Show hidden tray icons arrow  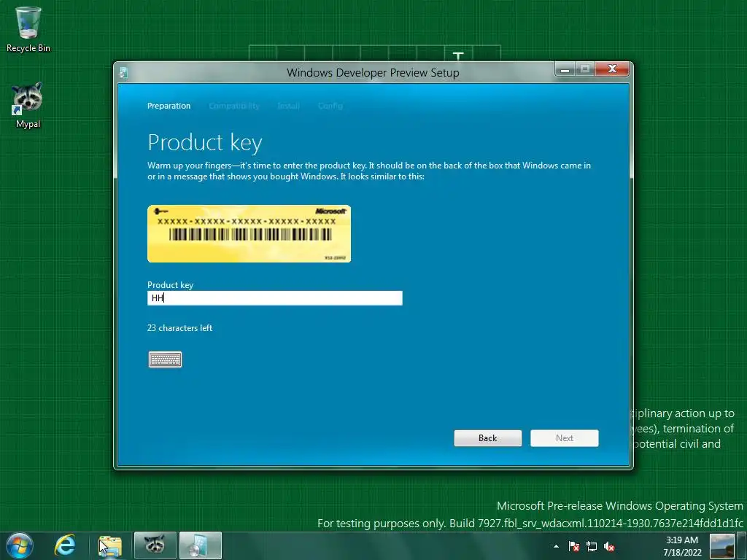tap(556, 546)
